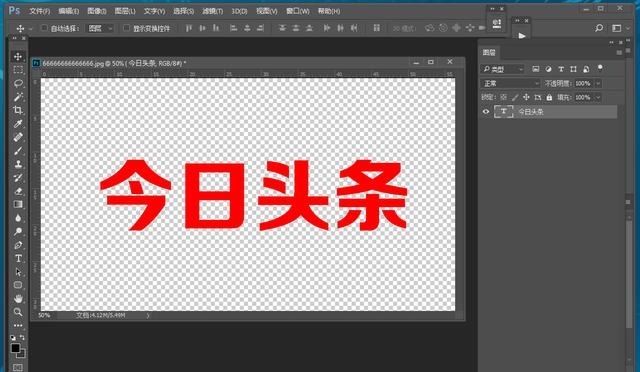Select the Horizontal Type tool
The width and height of the screenshot is (640, 372).
point(18,258)
